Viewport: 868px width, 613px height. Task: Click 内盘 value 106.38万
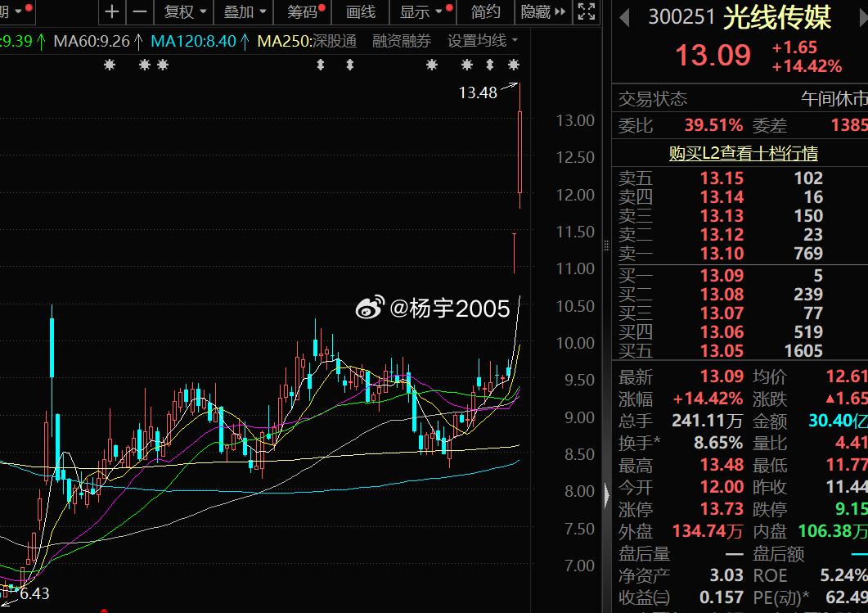(833, 532)
